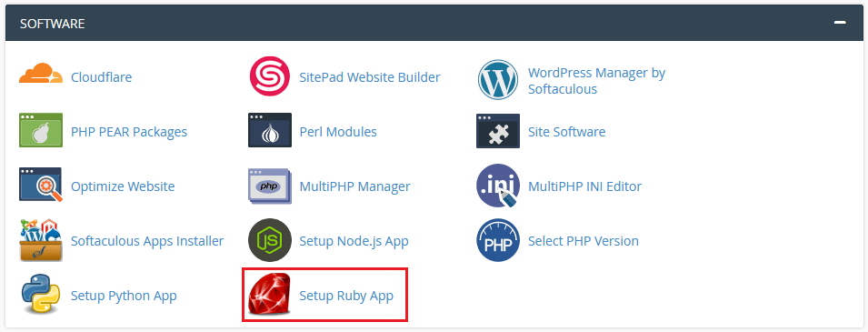Open Setup Python App link

pyautogui.click(x=124, y=296)
